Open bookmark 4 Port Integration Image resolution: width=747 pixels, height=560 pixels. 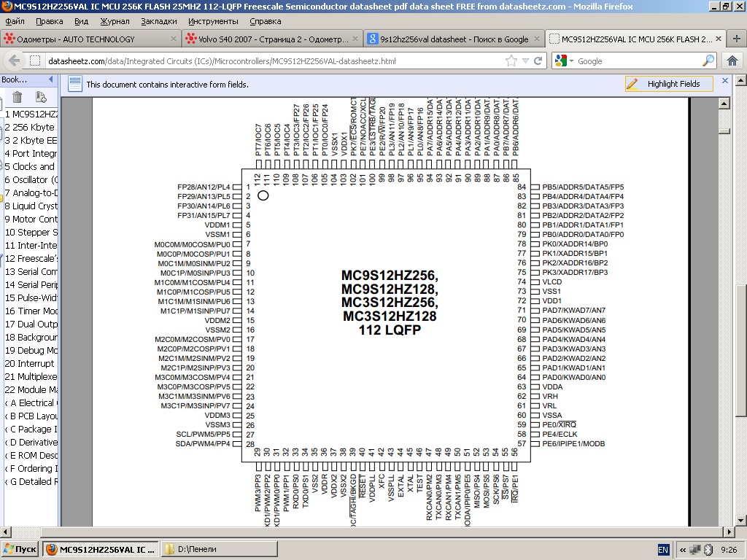coord(30,153)
